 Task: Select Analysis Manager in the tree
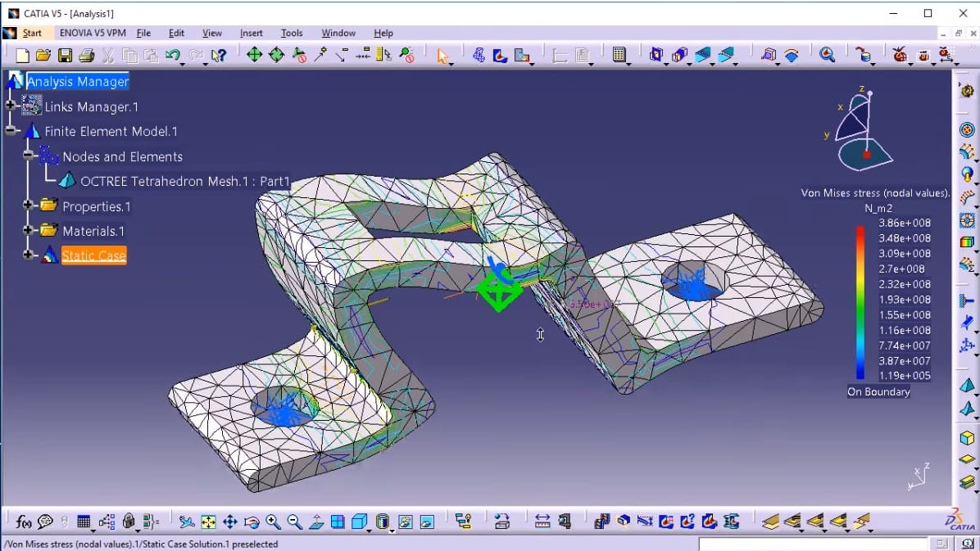point(78,81)
